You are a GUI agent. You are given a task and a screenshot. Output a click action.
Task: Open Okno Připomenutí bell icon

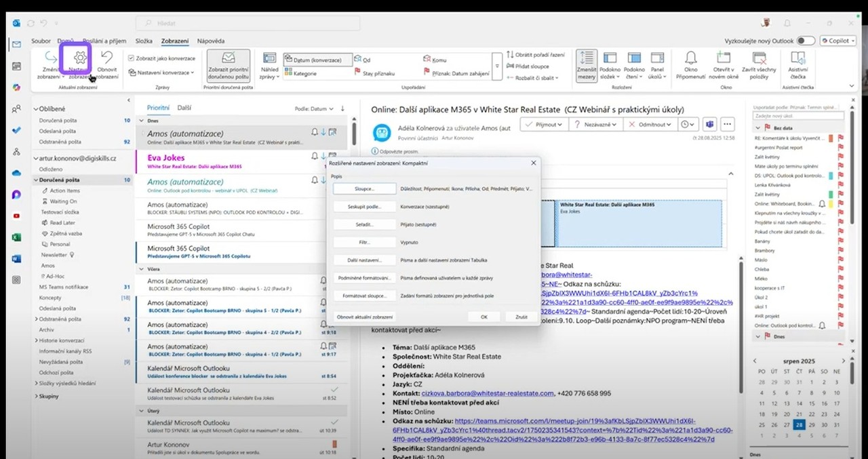pyautogui.click(x=690, y=58)
